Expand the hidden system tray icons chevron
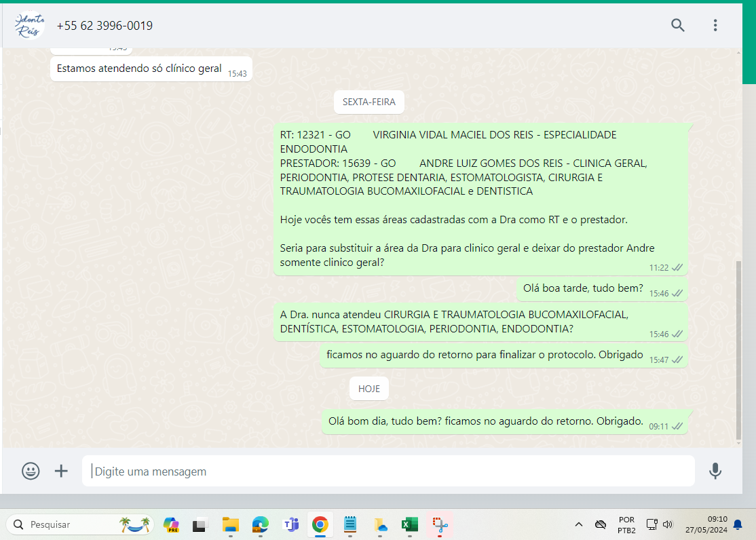 coord(579,524)
